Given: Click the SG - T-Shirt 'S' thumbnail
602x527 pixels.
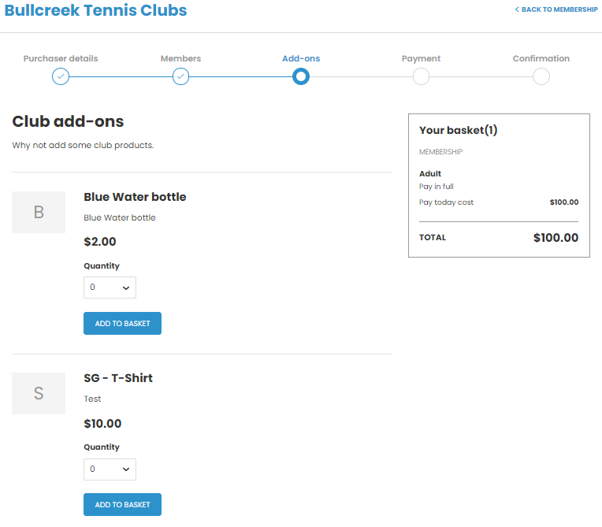Looking at the screenshot, I should pyautogui.click(x=39, y=393).
